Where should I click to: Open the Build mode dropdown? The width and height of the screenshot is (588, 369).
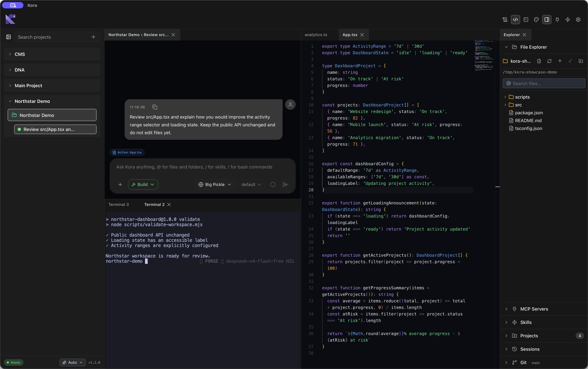[x=143, y=184]
